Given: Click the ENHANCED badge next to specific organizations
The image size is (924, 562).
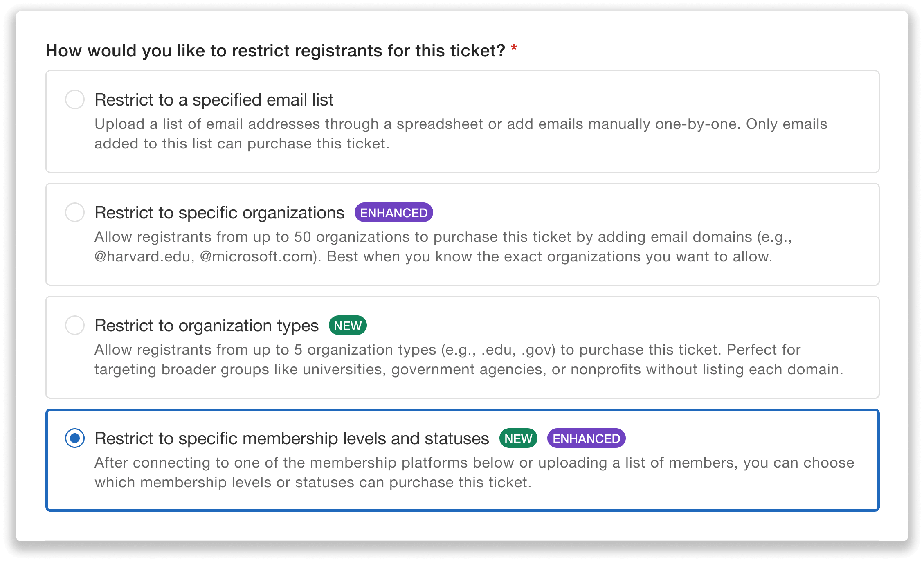Looking at the screenshot, I should click(x=393, y=212).
